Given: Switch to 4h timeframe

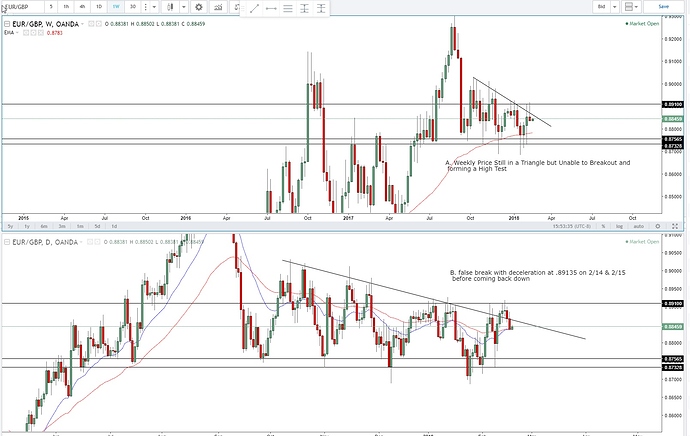Looking at the screenshot, I should pyautogui.click(x=82, y=7).
